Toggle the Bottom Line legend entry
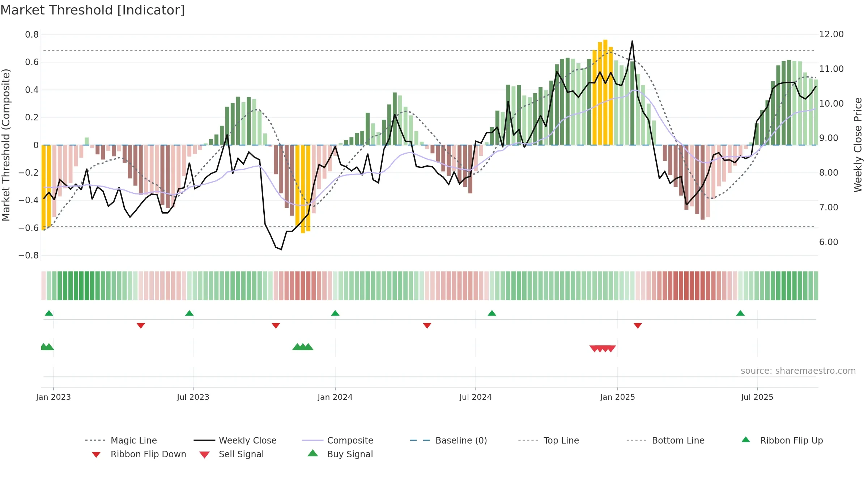Image resolution: width=868 pixels, height=488 pixels. coord(665,440)
